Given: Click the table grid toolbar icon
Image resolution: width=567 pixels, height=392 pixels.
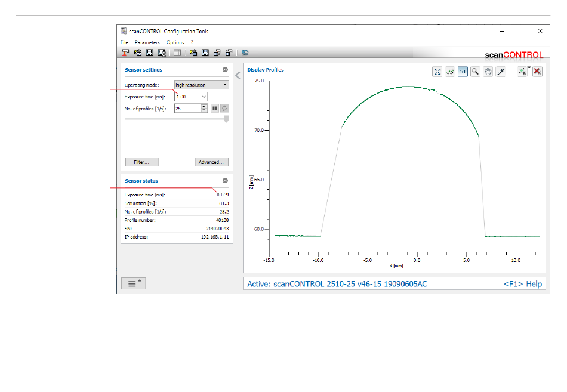Looking at the screenshot, I should pos(177,53).
